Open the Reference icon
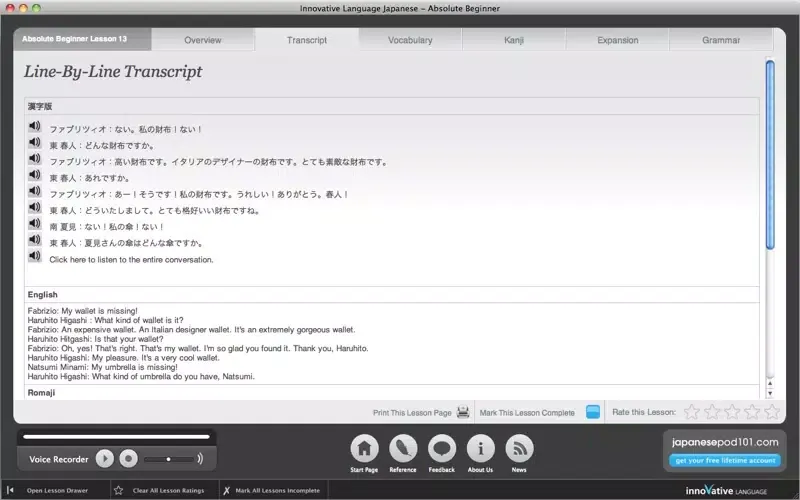Viewport: 800px width, 500px height. 403,448
